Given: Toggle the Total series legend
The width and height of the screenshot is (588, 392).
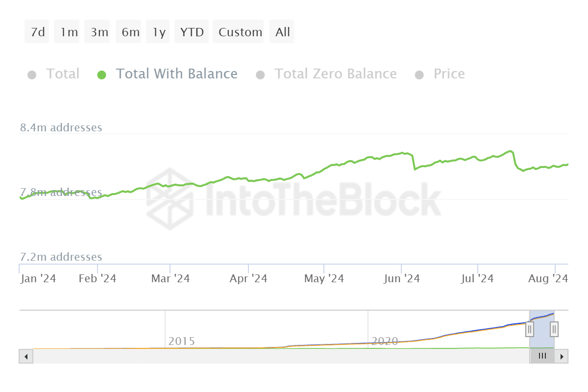Looking at the screenshot, I should tap(62, 74).
